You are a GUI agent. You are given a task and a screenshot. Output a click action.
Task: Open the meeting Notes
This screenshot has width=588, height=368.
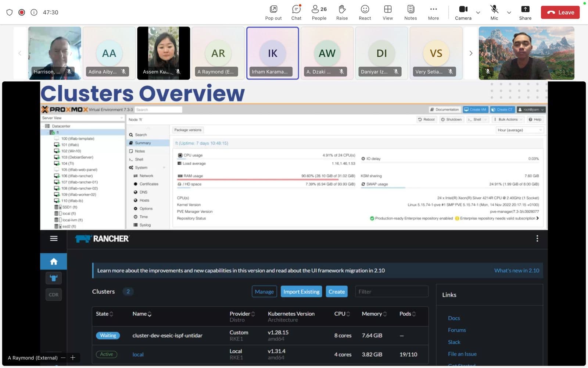410,13
